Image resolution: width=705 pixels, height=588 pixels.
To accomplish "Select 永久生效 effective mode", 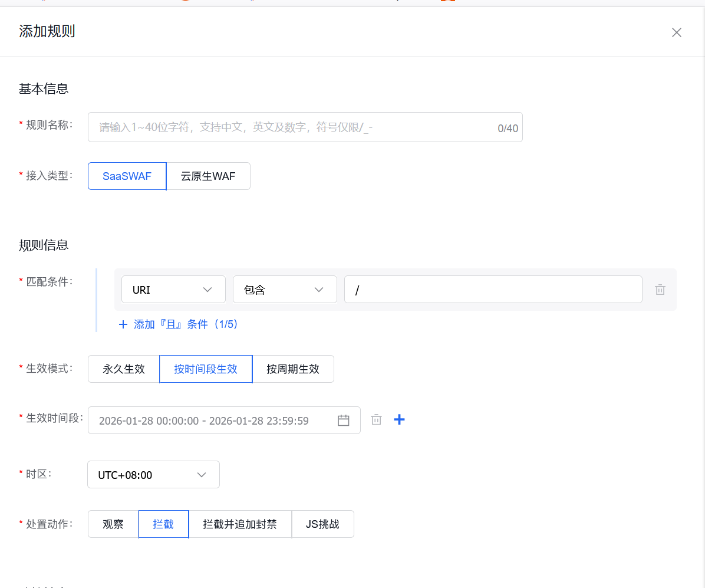I will tap(123, 369).
